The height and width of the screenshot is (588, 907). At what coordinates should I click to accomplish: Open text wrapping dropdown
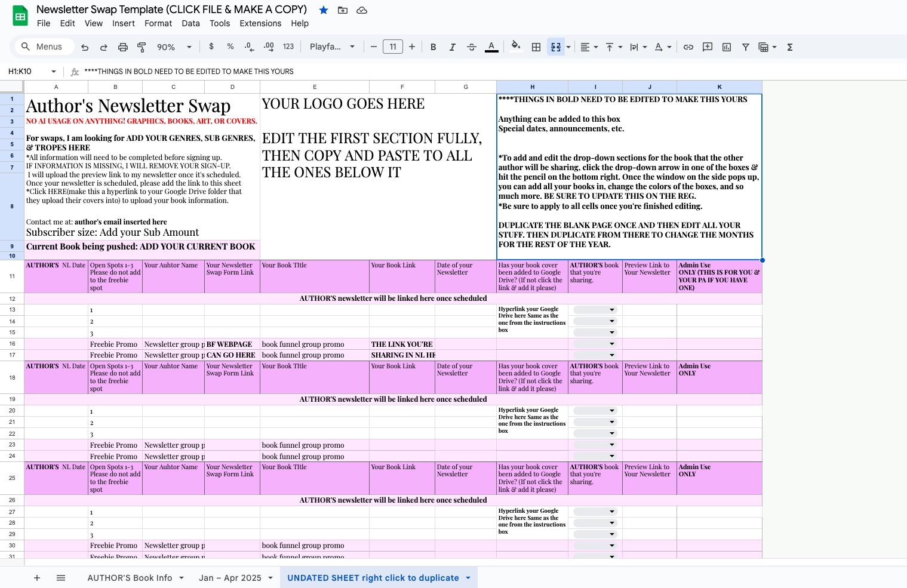pos(638,47)
